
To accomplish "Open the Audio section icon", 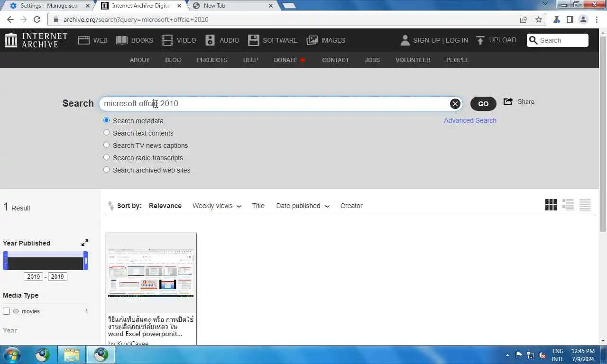I will [x=210, y=40].
